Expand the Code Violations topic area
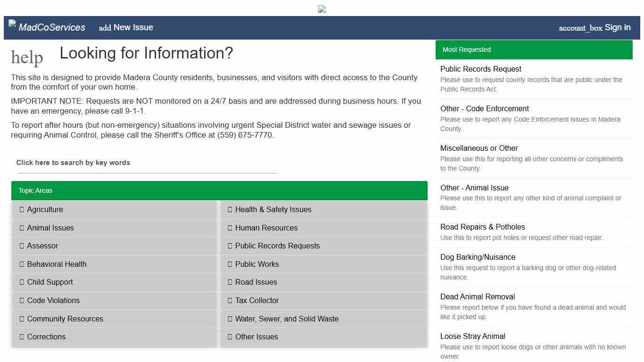This screenshot has height=362, width=644. click(53, 301)
